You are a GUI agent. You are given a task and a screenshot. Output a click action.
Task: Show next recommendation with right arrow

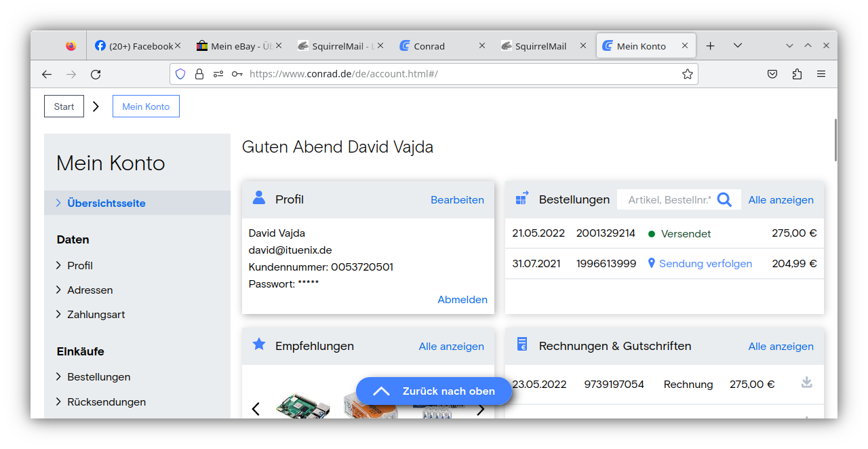(x=481, y=409)
